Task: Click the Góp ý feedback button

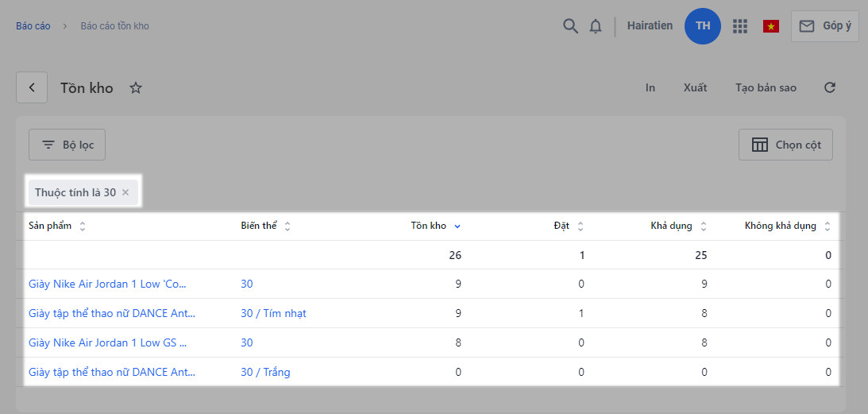Action: (824, 26)
